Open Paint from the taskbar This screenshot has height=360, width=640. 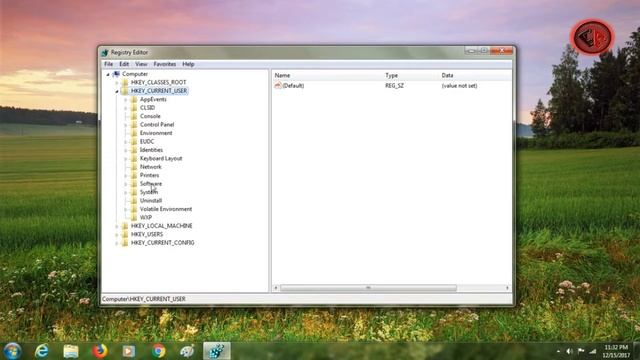pyautogui.click(x=187, y=351)
